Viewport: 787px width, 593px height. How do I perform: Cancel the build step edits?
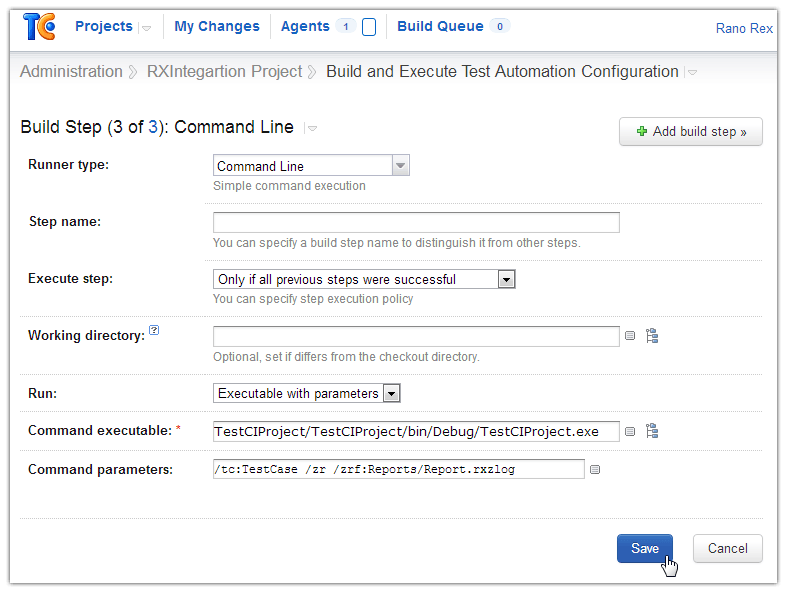[727, 548]
